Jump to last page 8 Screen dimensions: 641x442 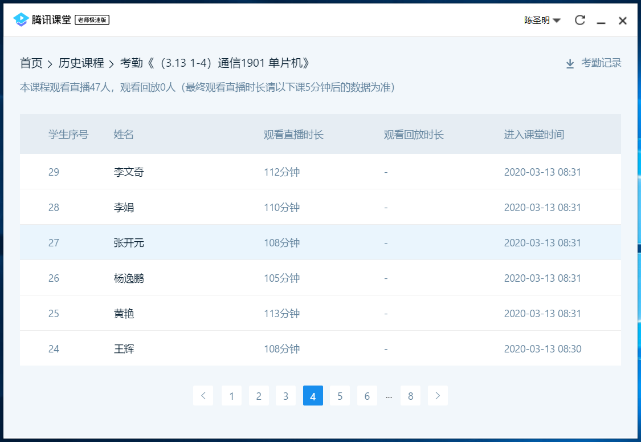pos(410,396)
